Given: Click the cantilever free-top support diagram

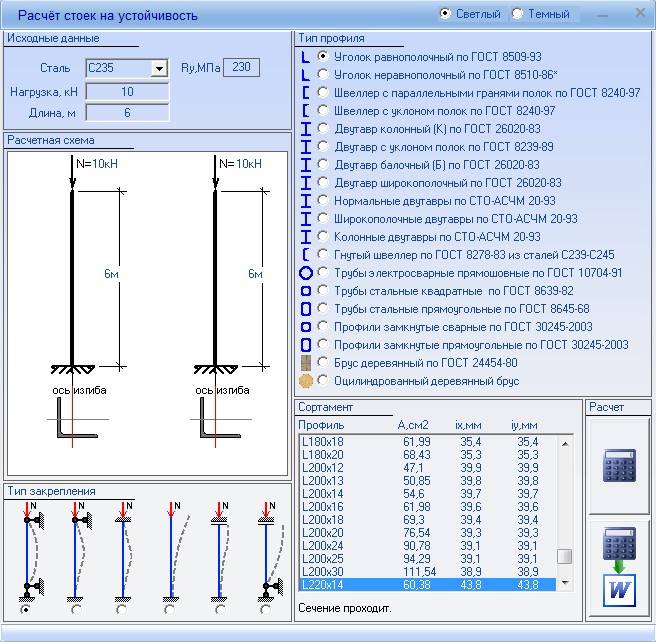Looking at the screenshot, I should (176, 551).
